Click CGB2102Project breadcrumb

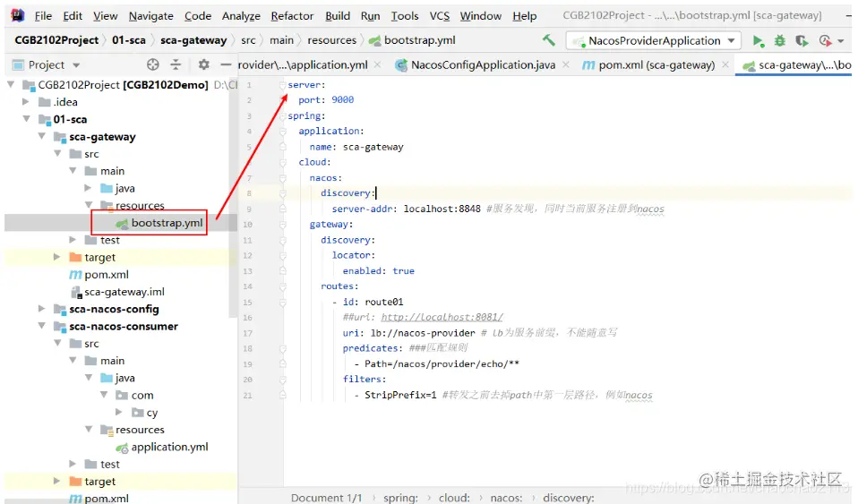coord(56,40)
